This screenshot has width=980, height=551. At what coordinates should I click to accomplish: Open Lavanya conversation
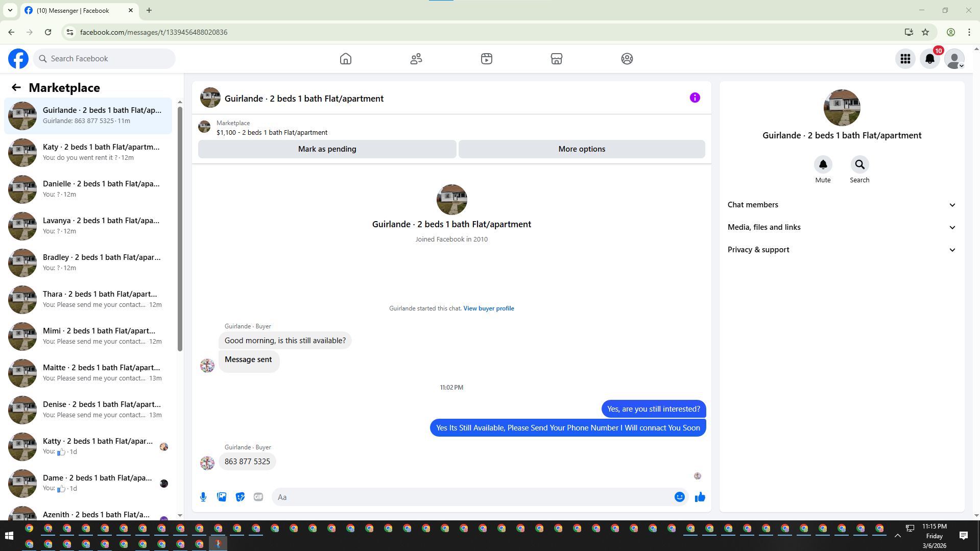click(x=88, y=226)
